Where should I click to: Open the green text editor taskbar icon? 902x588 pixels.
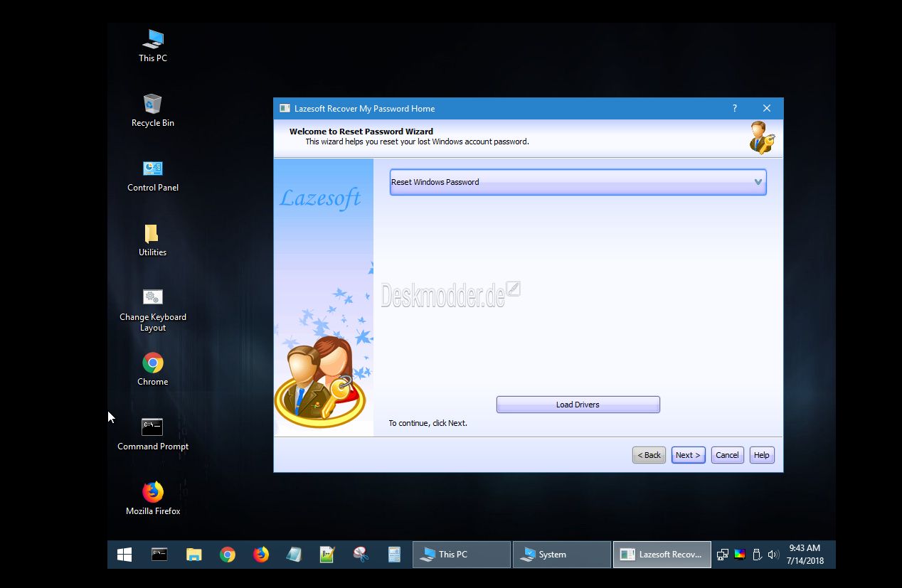(327, 555)
